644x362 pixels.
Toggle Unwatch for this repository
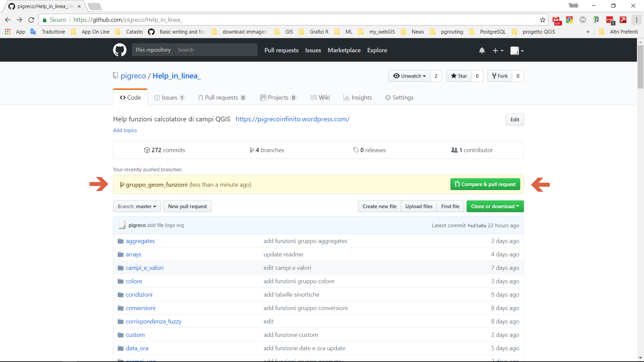(410, 76)
